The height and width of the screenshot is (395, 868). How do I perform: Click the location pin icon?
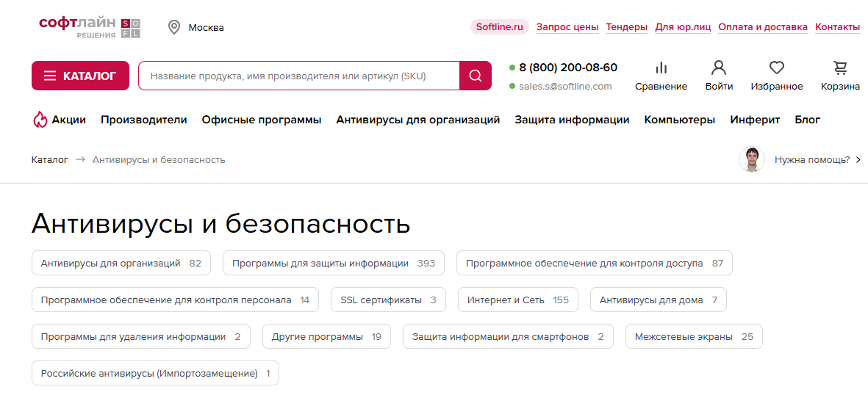point(174,27)
